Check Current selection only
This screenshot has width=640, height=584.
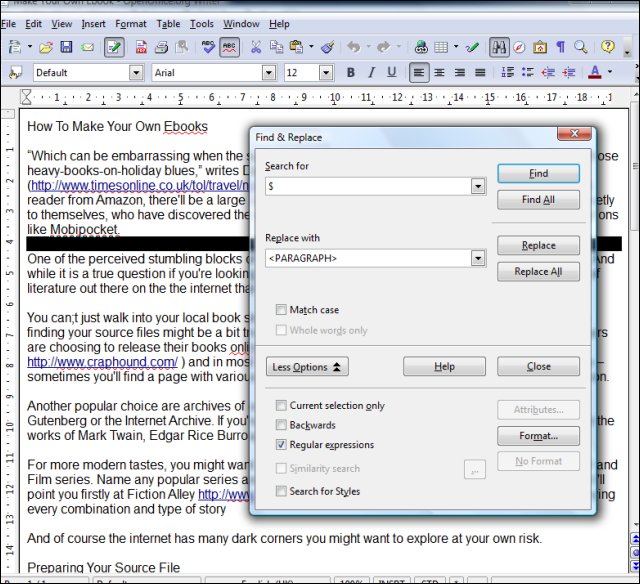click(281, 405)
